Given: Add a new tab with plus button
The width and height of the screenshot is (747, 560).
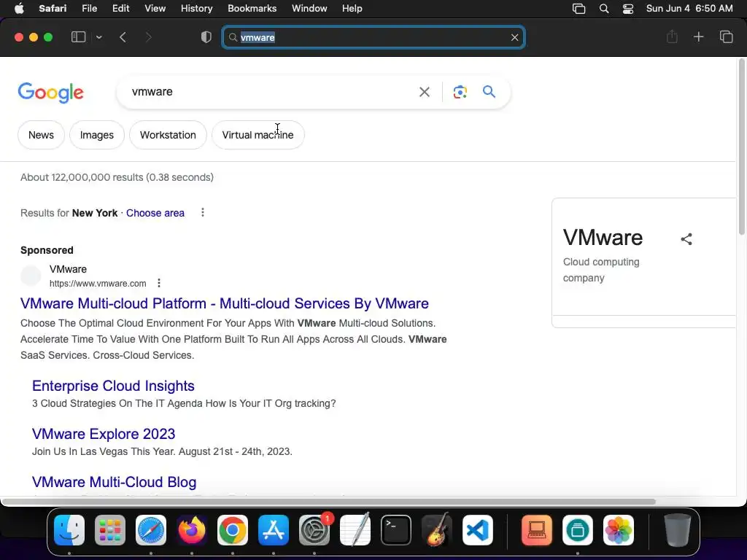Looking at the screenshot, I should [698, 36].
